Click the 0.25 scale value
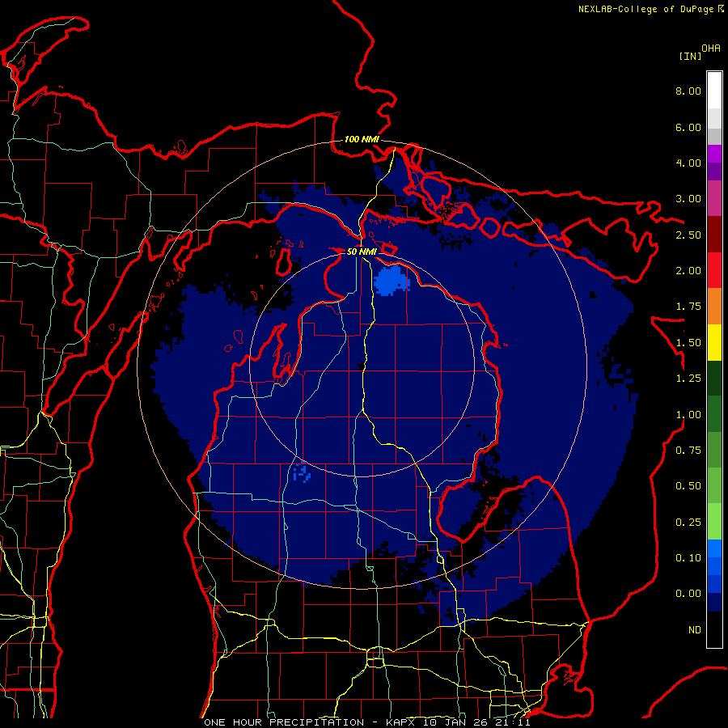The width and height of the screenshot is (728, 728). pos(688,523)
